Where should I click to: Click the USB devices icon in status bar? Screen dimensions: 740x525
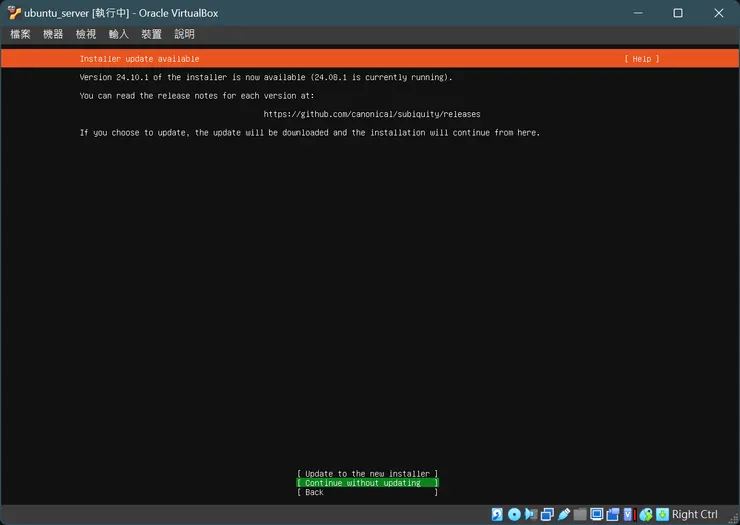click(x=564, y=514)
